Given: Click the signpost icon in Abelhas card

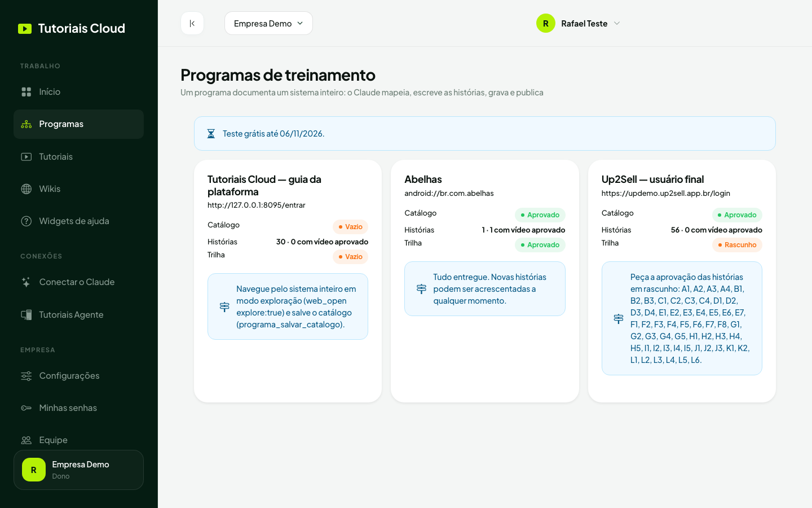Looking at the screenshot, I should (421, 289).
